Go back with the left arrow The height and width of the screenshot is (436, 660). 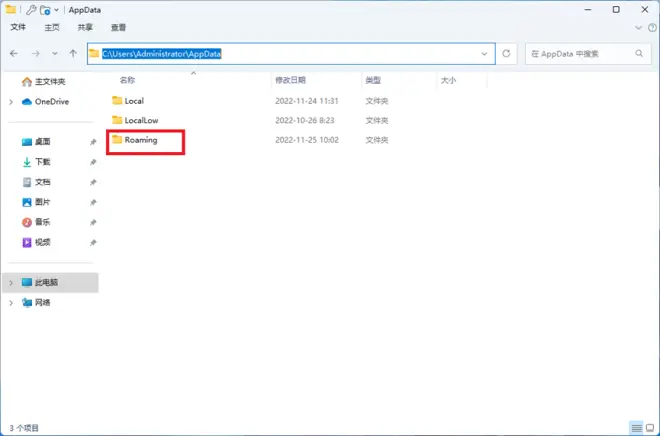point(14,53)
